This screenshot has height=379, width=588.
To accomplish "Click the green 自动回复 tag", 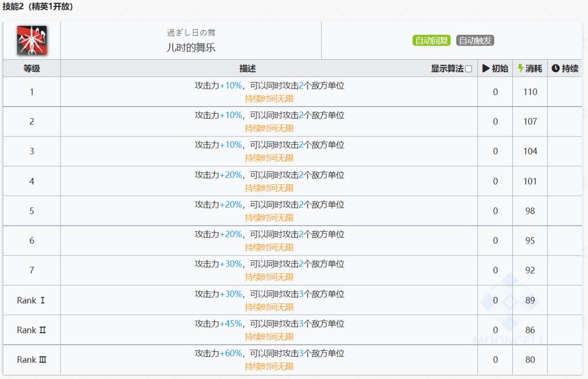I will coord(431,41).
